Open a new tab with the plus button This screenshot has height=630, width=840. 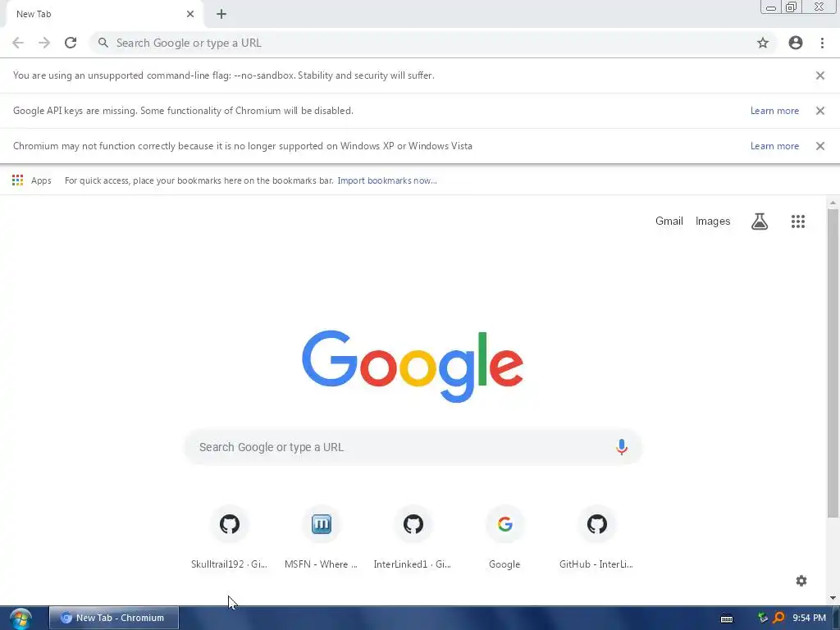pyautogui.click(x=221, y=14)
